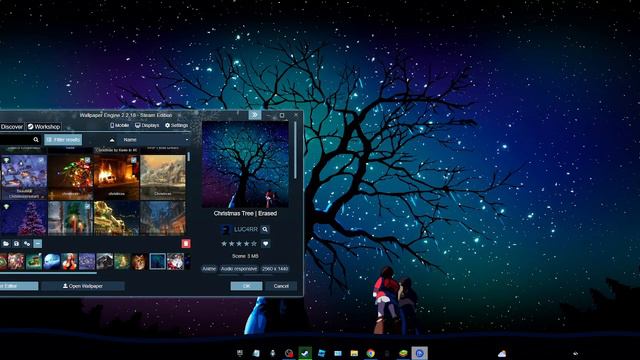Viewport: 640px width, 360px height.
Task: Toggle checkbox on candles window wallpaper
Action: coord(87,207)
